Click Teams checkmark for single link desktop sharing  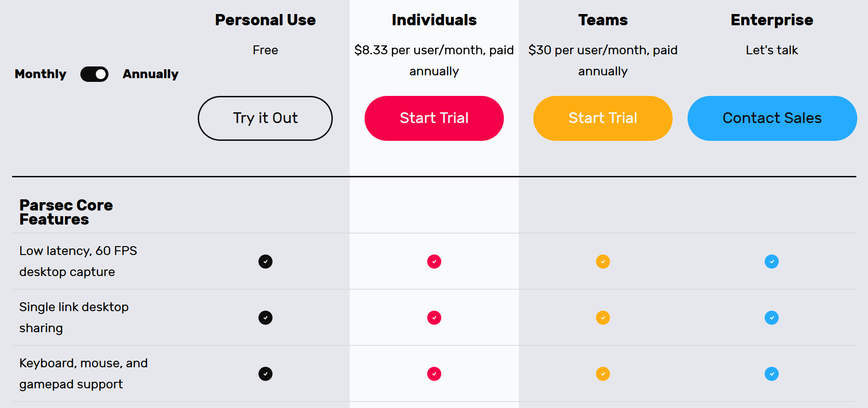[603, 318]
